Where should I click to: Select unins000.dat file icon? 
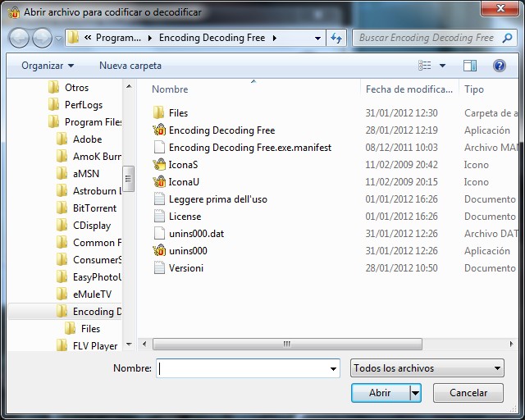(159, 234)
